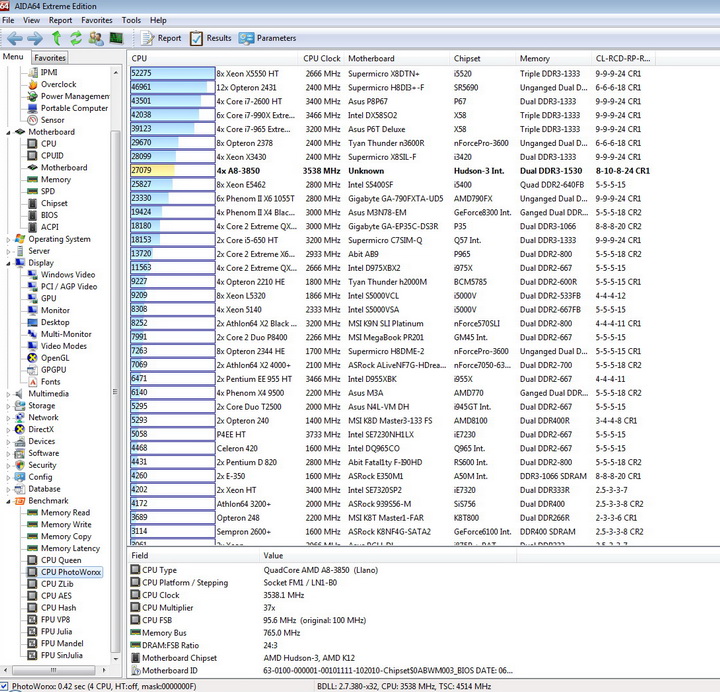This screenshot has width=720, height=692.
Task: Sort by the CPU column header
Action: click(213, 58)
